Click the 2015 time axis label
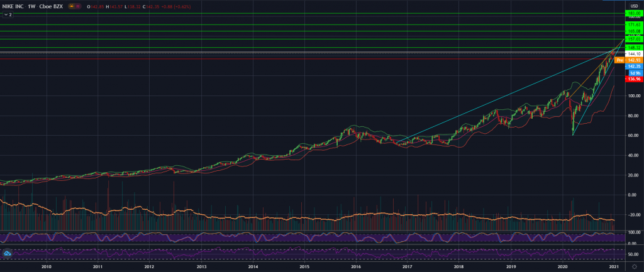This screenshot has height=272, width=644. coord(304,266)
